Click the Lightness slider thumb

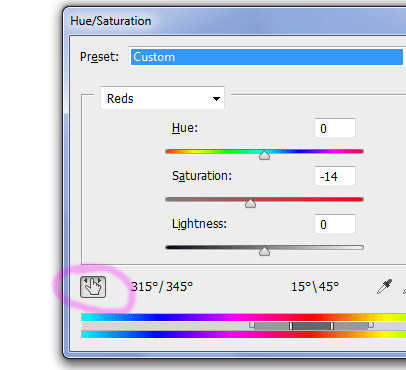[264, 251]
